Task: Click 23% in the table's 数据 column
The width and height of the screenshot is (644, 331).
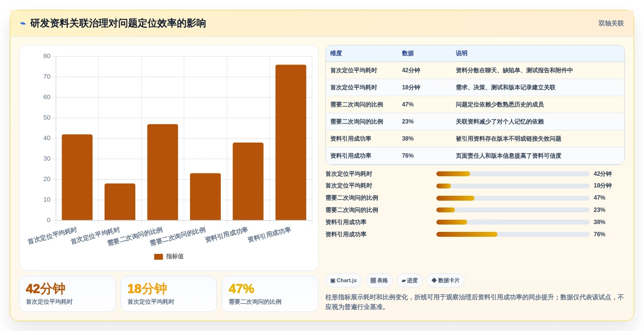Action: pos(408,122)
